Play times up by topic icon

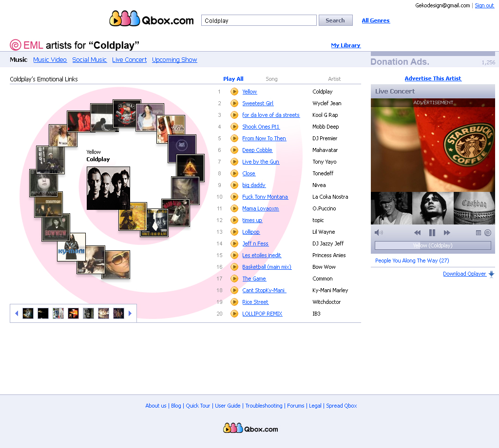click(x=234, y=220)
